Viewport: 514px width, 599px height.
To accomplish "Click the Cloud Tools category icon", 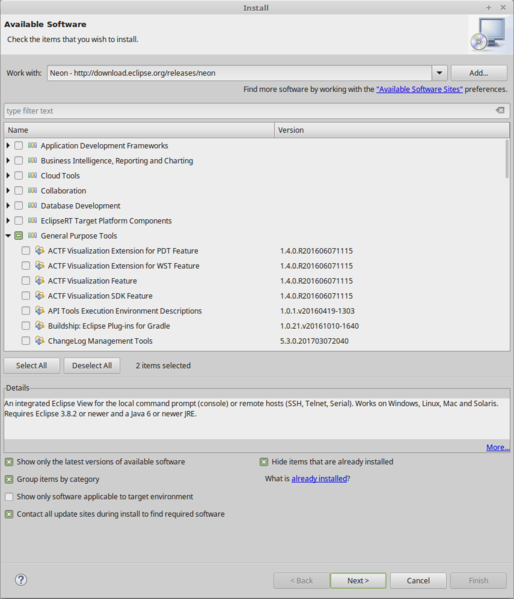I will tap(32, 175).
